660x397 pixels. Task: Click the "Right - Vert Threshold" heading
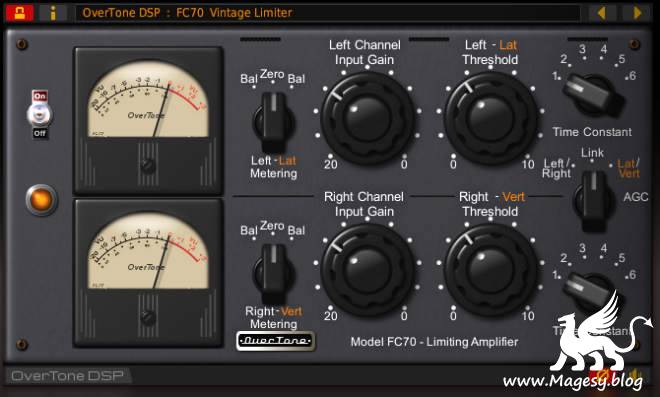[x=491, y=204]
